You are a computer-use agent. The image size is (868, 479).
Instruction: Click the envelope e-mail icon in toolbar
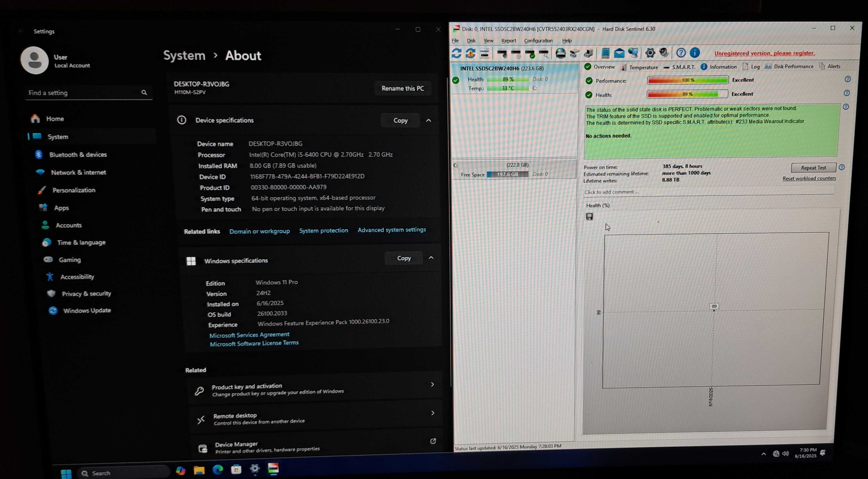619,53
